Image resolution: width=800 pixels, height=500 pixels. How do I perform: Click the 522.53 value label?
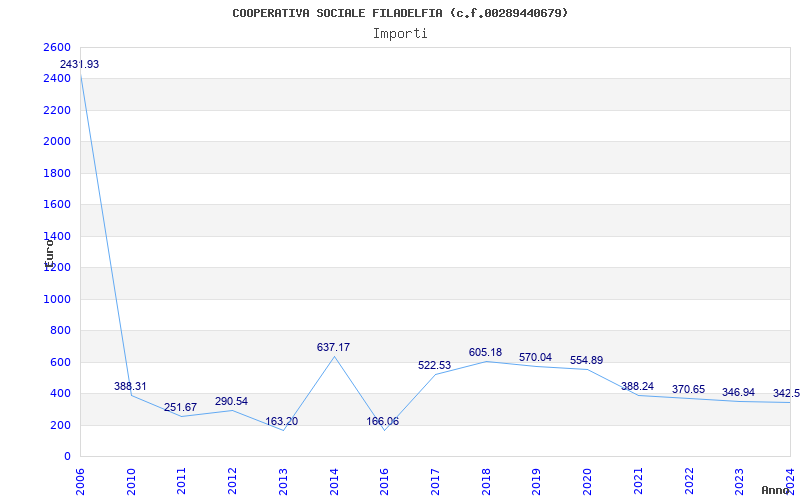435,365
